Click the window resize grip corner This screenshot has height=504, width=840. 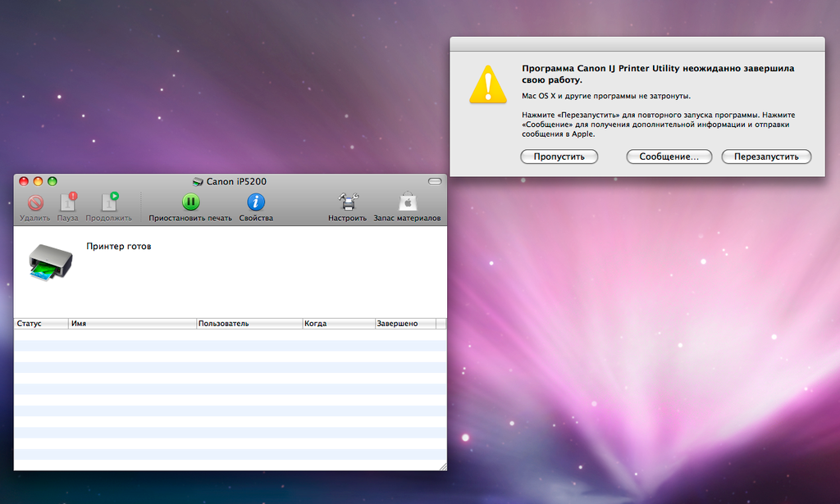pos(442,466)
